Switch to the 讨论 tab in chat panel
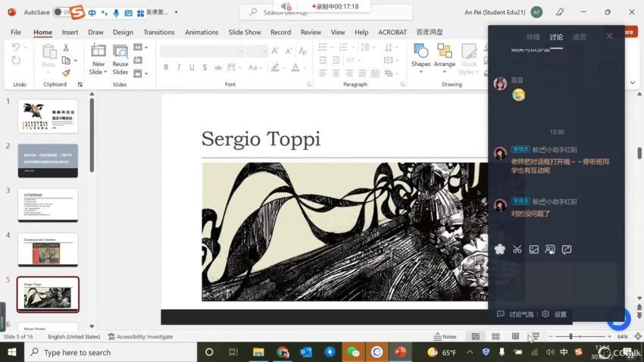Screen dimensions: 644x362 pyautogui.click(x=557, y=37)
